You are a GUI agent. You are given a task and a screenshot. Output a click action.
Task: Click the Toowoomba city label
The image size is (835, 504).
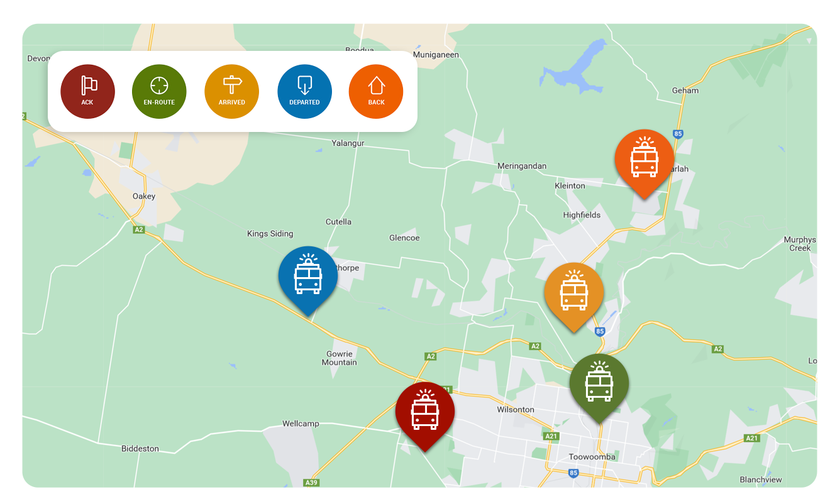coord(592,457)
